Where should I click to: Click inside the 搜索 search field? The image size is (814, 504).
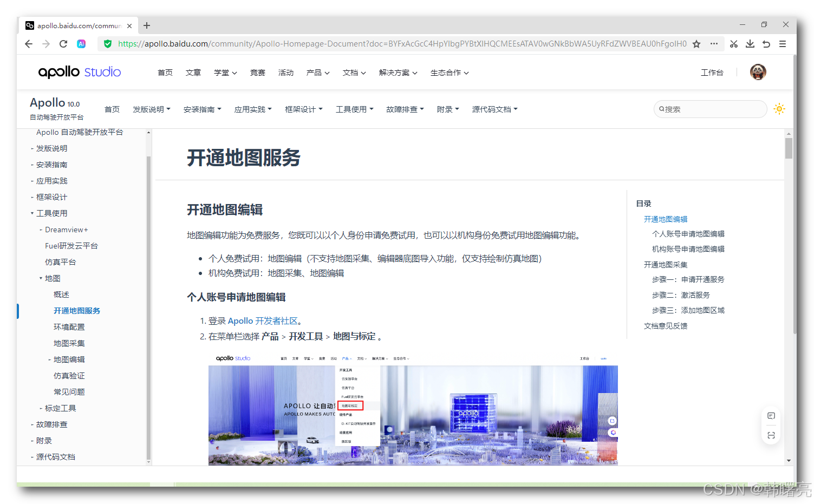711,109
